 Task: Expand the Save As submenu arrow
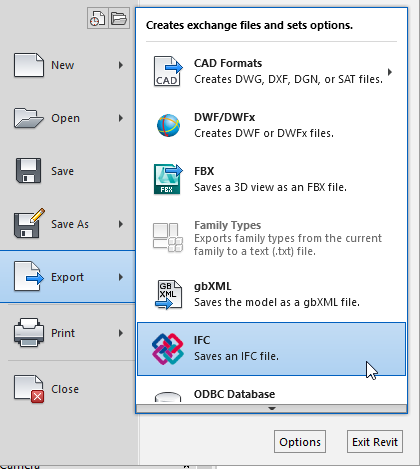(121, 224)
